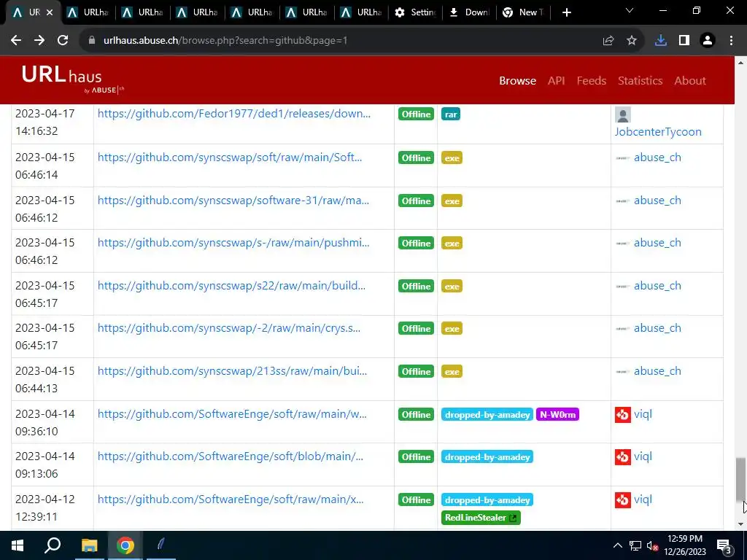747x560 pixels.
Task: Open the About menu item
Action: 690,80
